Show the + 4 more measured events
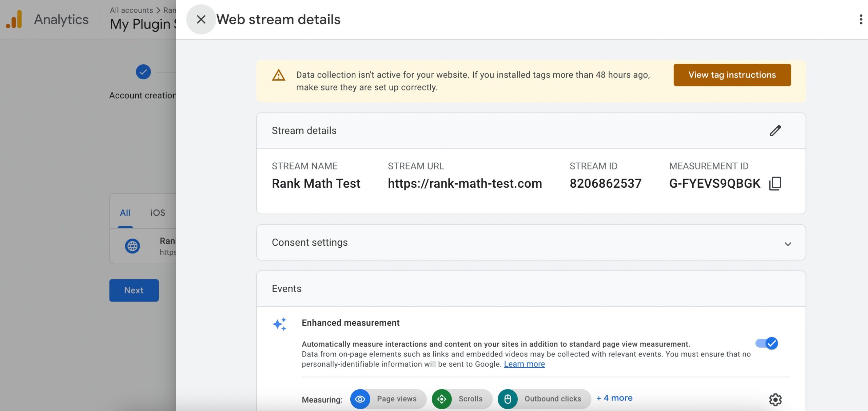The image size is (868, 411). click(x=614, y=398)
